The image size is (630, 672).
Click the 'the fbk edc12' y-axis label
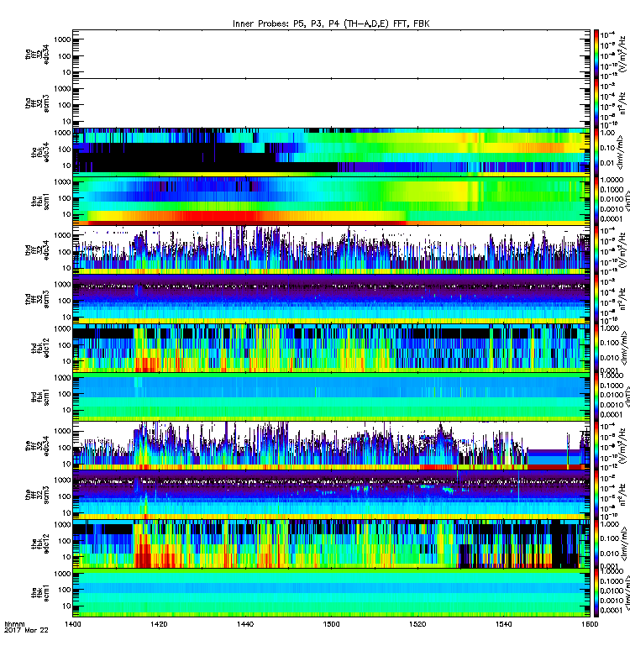40,543
